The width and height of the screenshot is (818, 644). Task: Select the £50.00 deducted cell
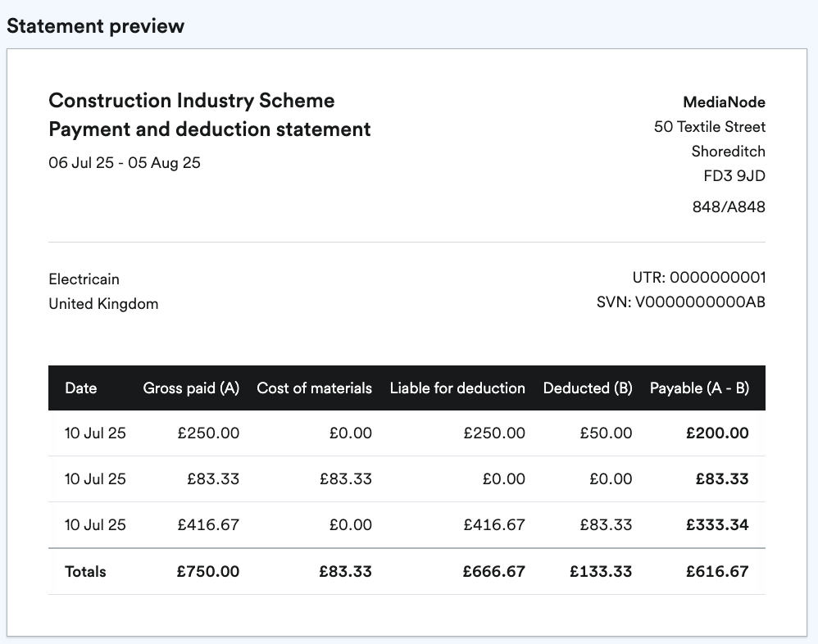click(x=606, y=433)
